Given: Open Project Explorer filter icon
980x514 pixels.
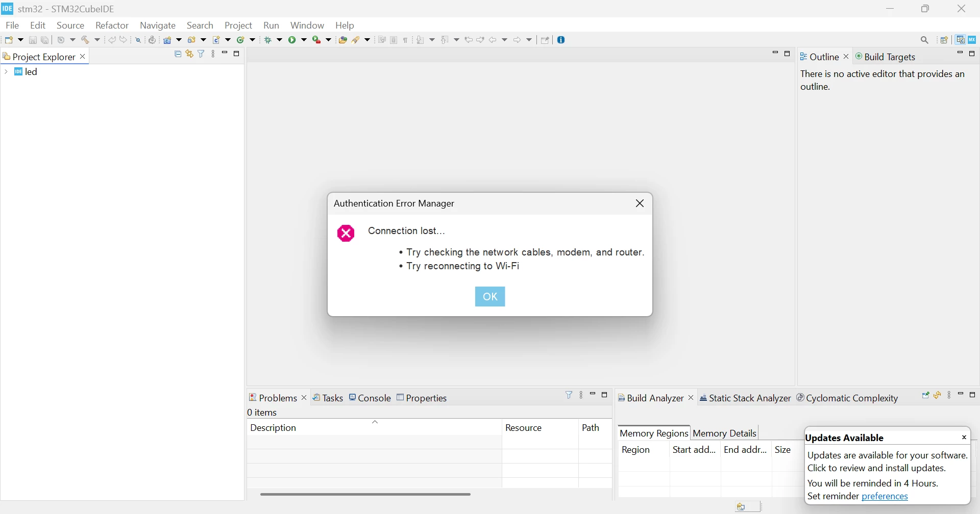Looking at the screenshot, I should (x=202, y=54).
